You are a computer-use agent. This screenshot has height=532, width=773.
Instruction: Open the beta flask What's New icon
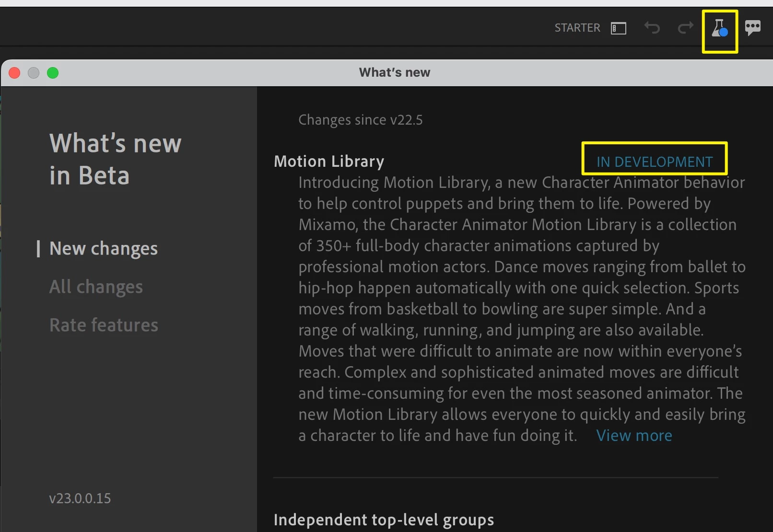720,29
